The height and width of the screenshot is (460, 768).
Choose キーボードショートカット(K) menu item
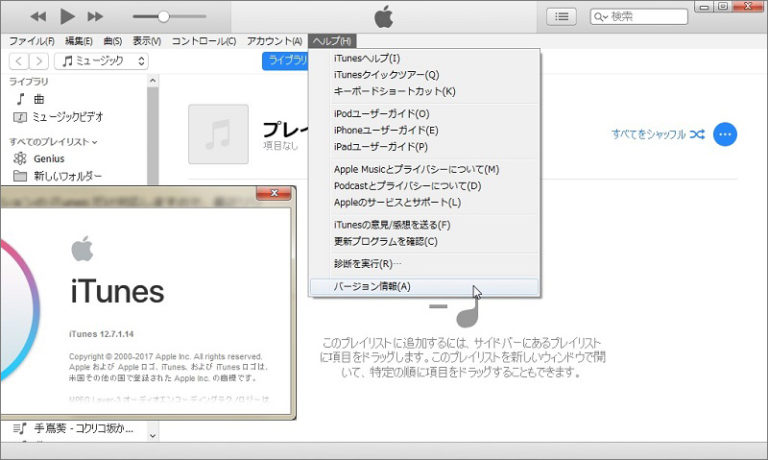(x=425, y=92)
